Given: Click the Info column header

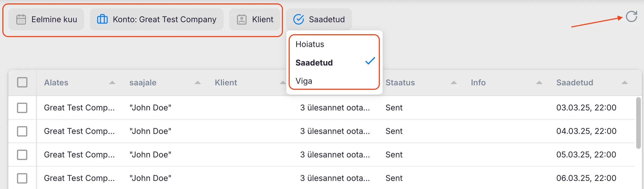Looking at the screenshot, I should coord(478,83).
